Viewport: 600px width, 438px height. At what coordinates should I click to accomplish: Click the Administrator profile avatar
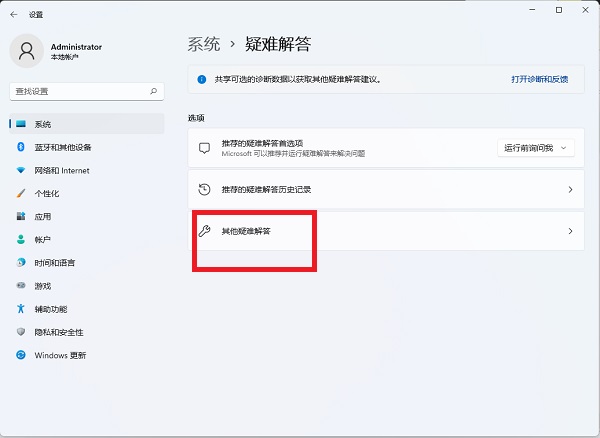pyautogui.click(x=27, y=51)
